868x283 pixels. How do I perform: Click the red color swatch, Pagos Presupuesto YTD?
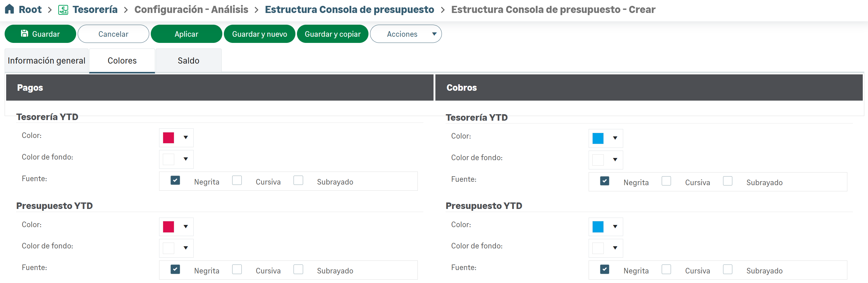[168, 227]
